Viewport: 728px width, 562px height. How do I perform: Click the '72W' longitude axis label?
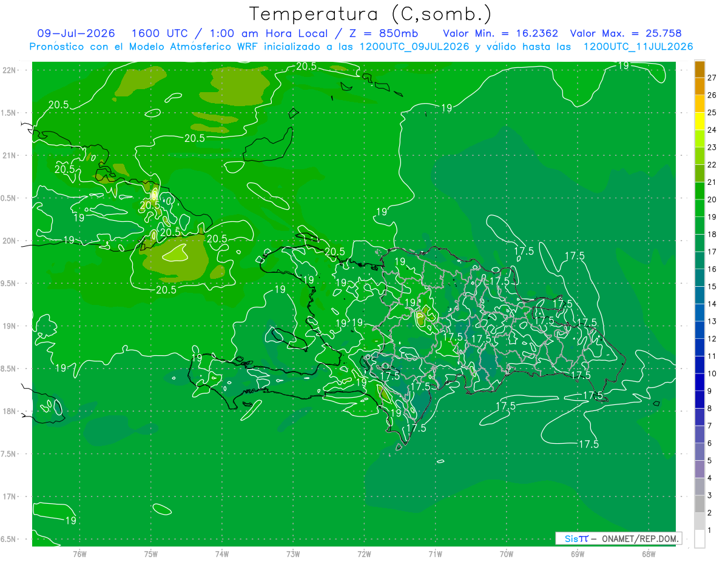coord(364,554)
